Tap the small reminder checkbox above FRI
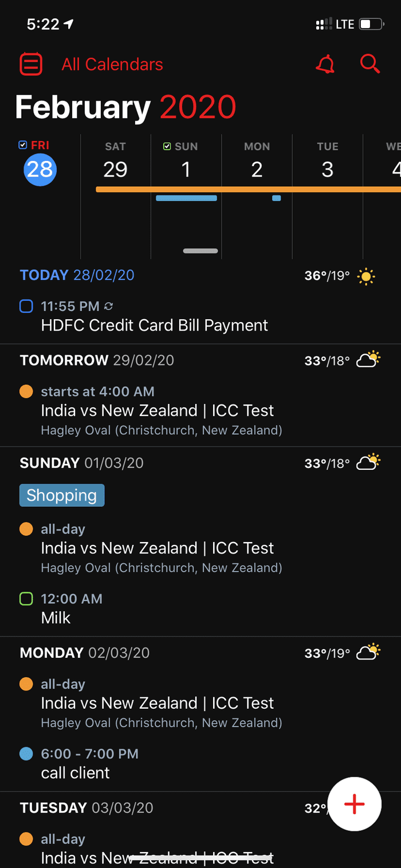The image size is (401, 868). pyautogui.click(x=23, y=146)
